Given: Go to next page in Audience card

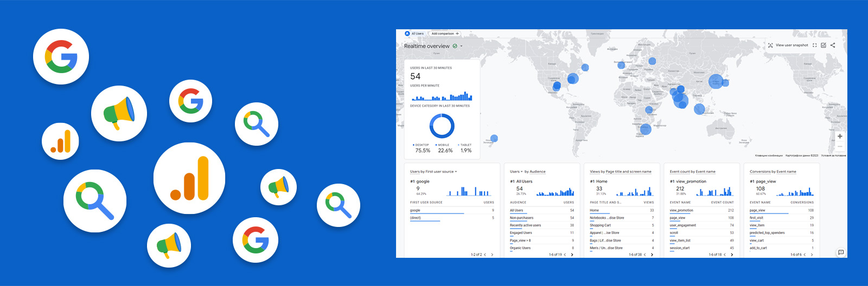Looking at the screenshot, I should 572,255.
